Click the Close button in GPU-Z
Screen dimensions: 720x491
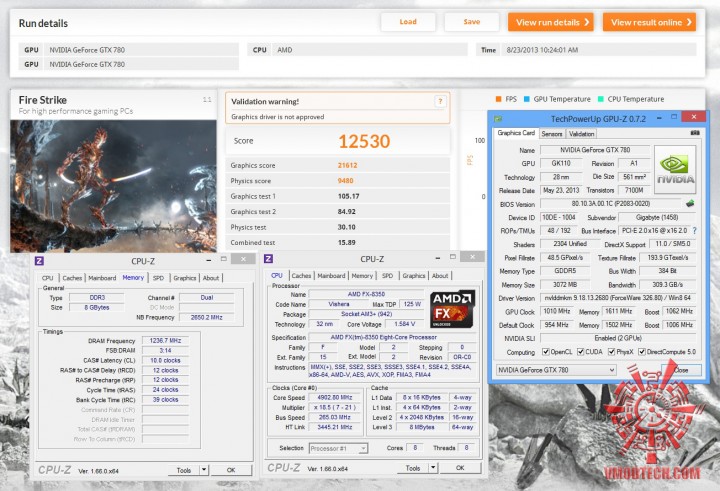(x=681, y=370)
